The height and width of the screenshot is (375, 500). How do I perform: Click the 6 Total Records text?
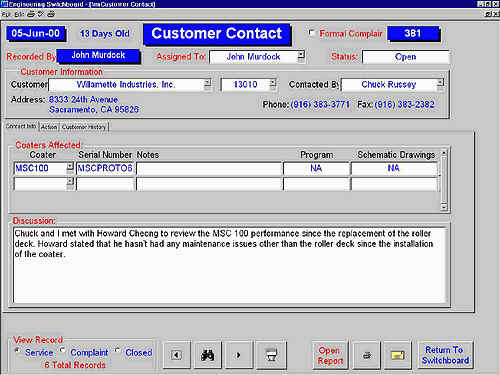pyautogui.click(x=75, y=365)
